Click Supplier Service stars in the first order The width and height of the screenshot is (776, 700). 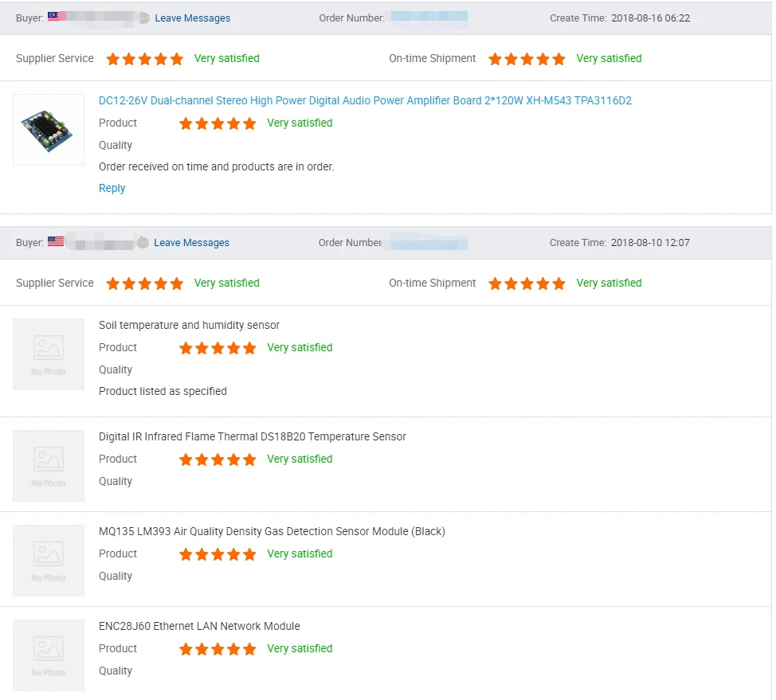point(145,59)
